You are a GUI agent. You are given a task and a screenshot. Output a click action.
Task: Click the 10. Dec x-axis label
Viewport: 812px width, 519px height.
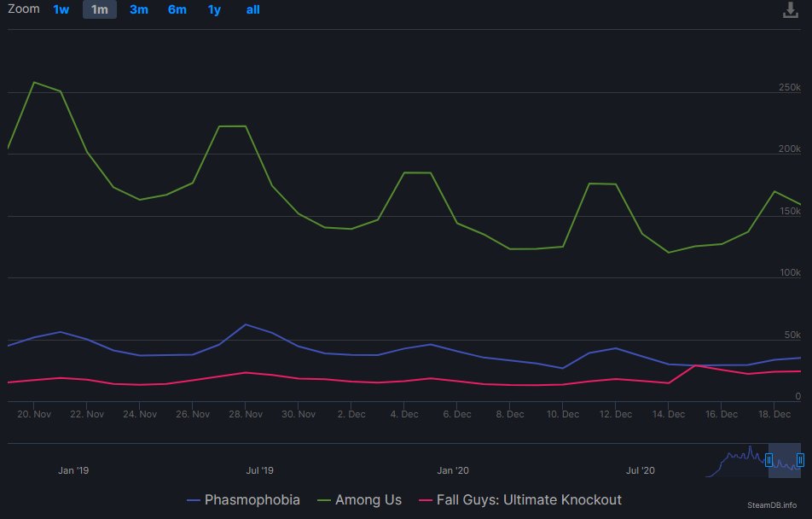coord(563,414)
